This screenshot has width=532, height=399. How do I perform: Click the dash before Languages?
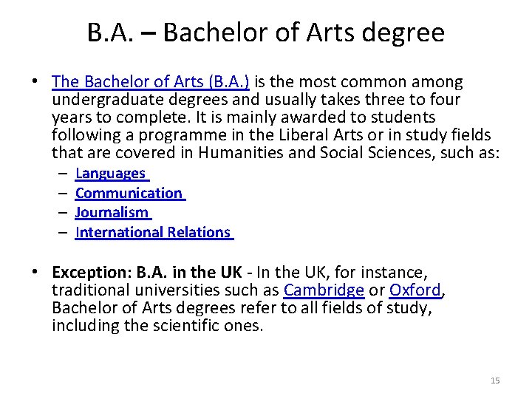[64, 174]
